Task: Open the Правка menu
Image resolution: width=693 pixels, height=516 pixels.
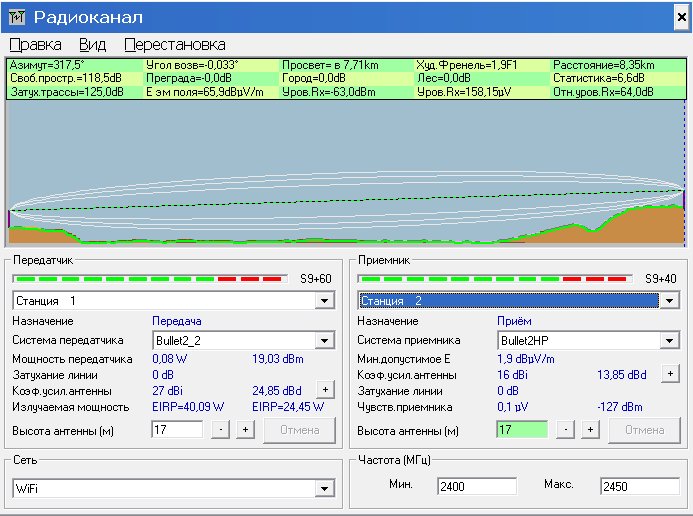Action: click(35, 45)
